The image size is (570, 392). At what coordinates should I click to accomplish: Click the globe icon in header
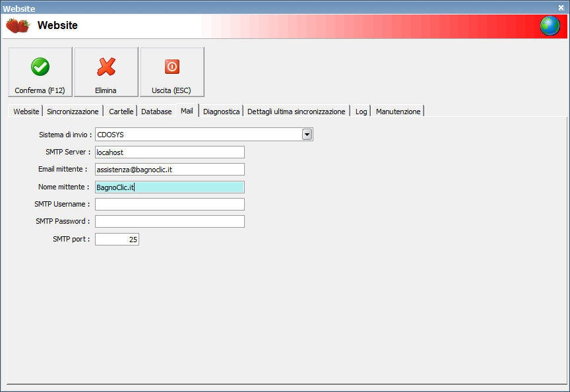tap(550, 26)
